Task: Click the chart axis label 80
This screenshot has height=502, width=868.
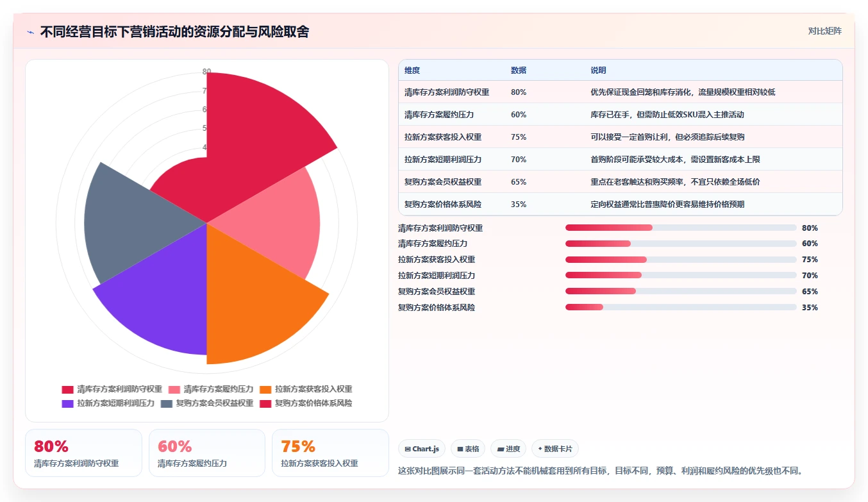Action: coord(206,72)
